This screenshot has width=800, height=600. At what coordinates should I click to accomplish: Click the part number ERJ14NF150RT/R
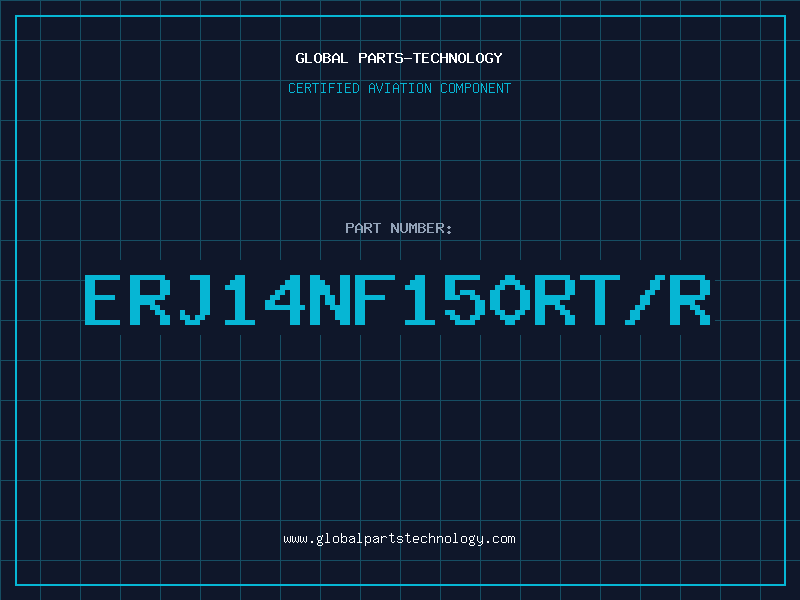[x=397, y=300]
